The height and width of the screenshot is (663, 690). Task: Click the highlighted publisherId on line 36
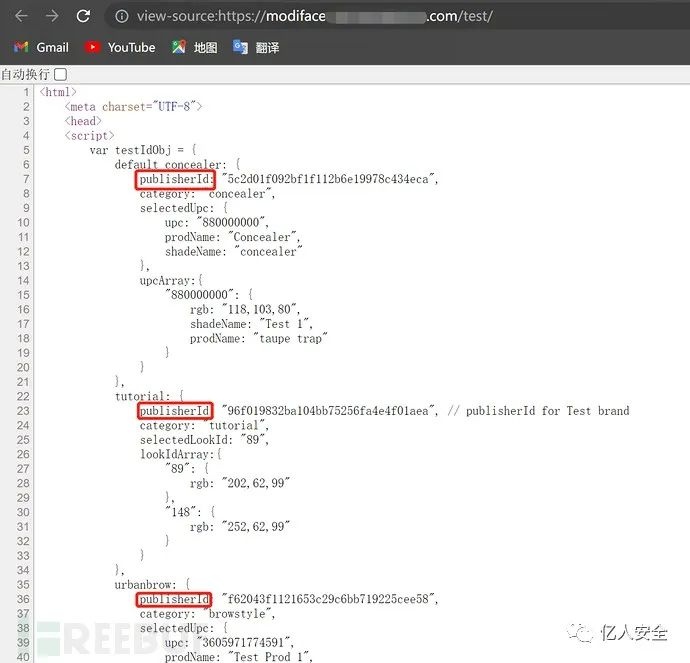click(174, 599)
